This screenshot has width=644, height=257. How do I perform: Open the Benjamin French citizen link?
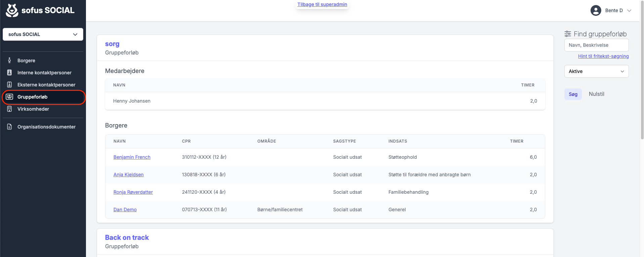(x=132, y=157)
